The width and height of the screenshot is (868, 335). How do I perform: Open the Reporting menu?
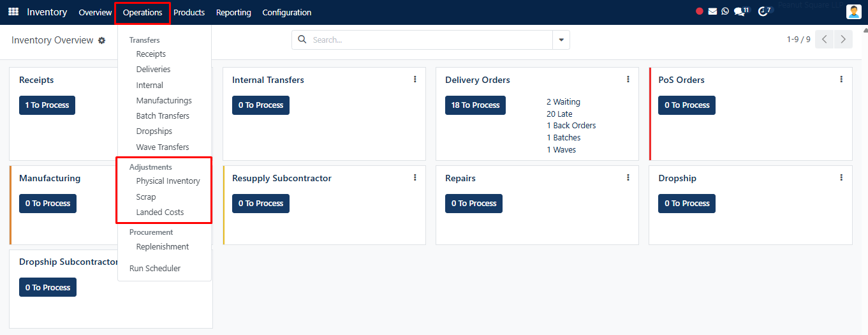[x=233, y=12]
